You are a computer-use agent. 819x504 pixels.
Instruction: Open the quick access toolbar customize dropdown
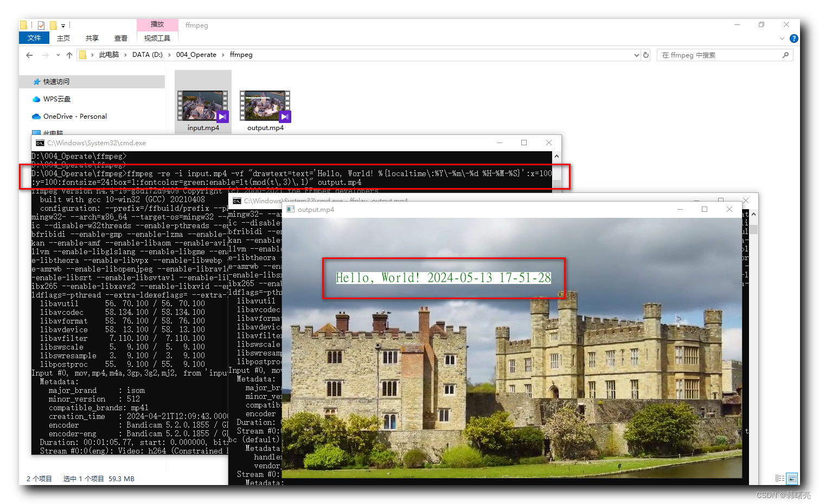(x=63, y=25)
